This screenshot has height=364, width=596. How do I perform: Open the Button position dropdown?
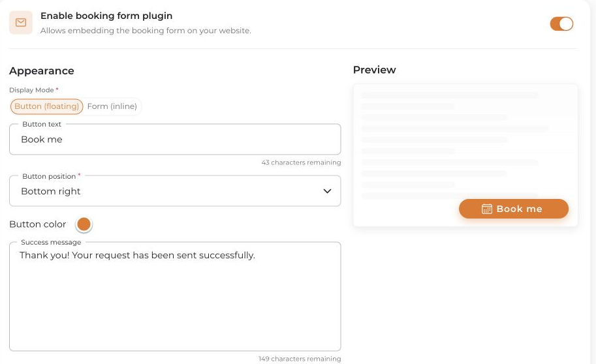(x=175, y=191)
